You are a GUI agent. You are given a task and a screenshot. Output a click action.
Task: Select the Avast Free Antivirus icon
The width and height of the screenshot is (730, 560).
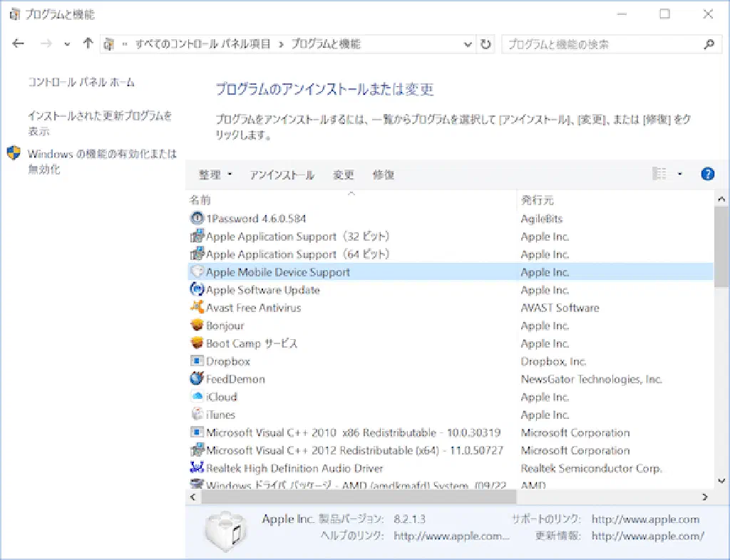(197, 308)
